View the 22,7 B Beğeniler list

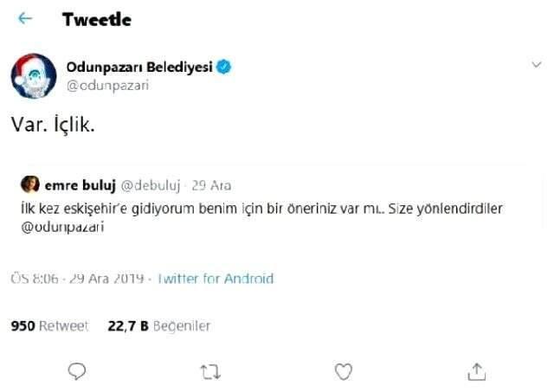(158, 325)
